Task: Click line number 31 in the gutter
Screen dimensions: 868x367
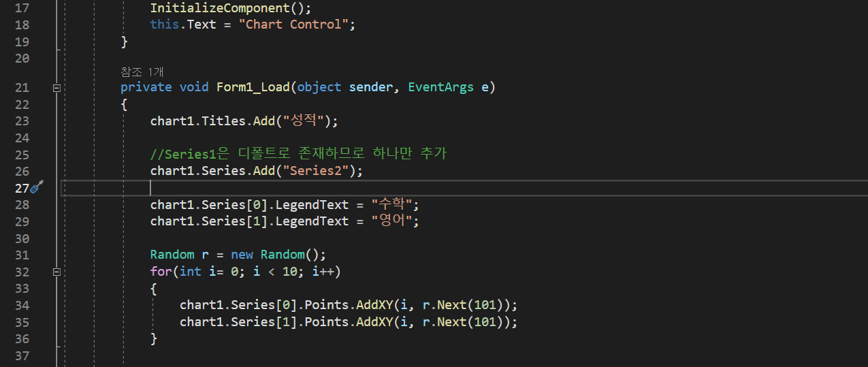Action: click(x=22, y=255)
